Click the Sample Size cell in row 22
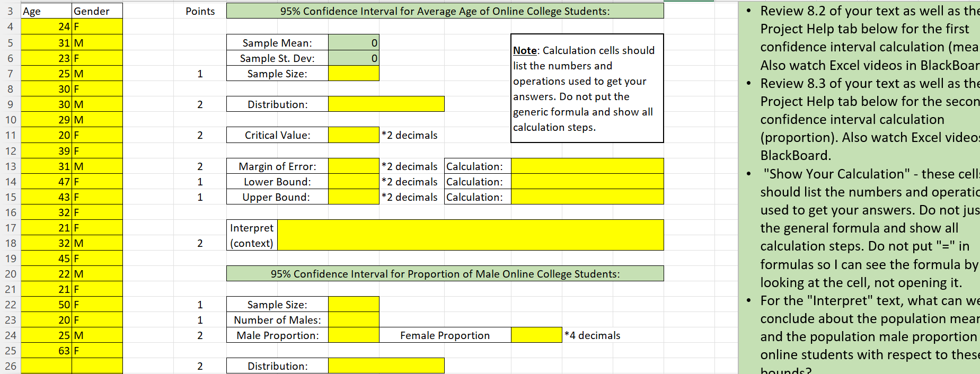Screen dimensions: 980x374 pos(354,305)
